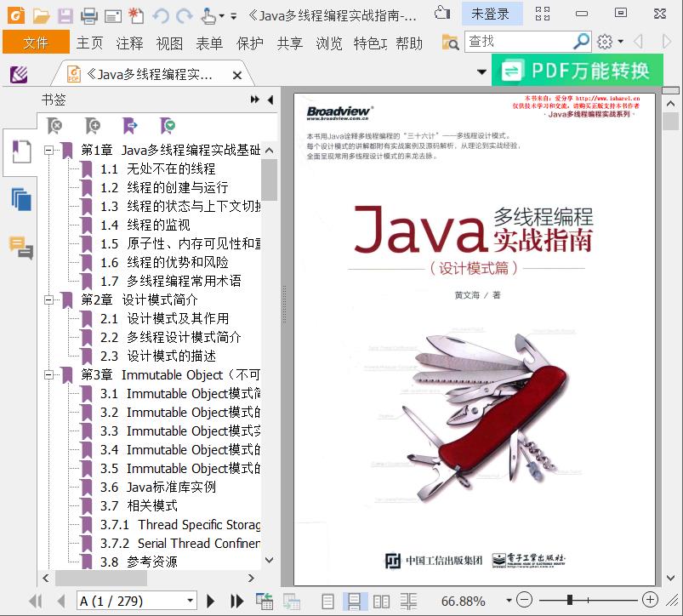Image resolution: width=683 pixels, height=616 pixels.
Task: Save the document with the floppy icon
Action: [x=65, y=16]
